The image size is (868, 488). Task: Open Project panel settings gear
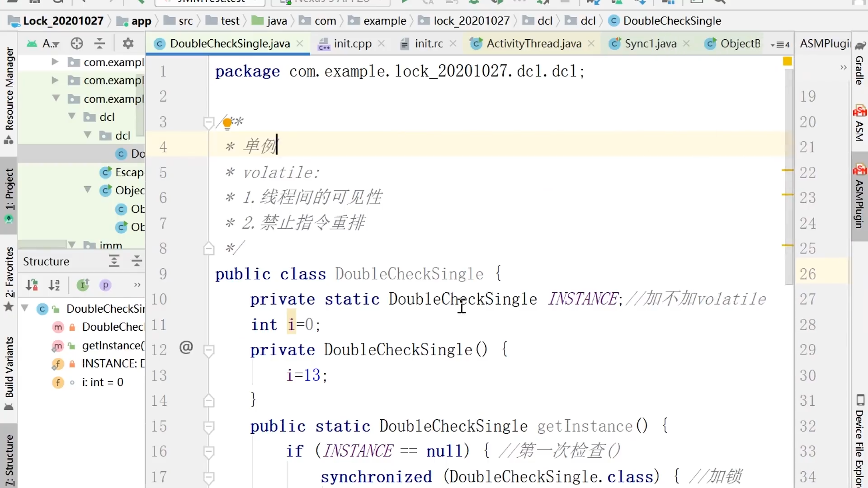[x=128, y=43]
